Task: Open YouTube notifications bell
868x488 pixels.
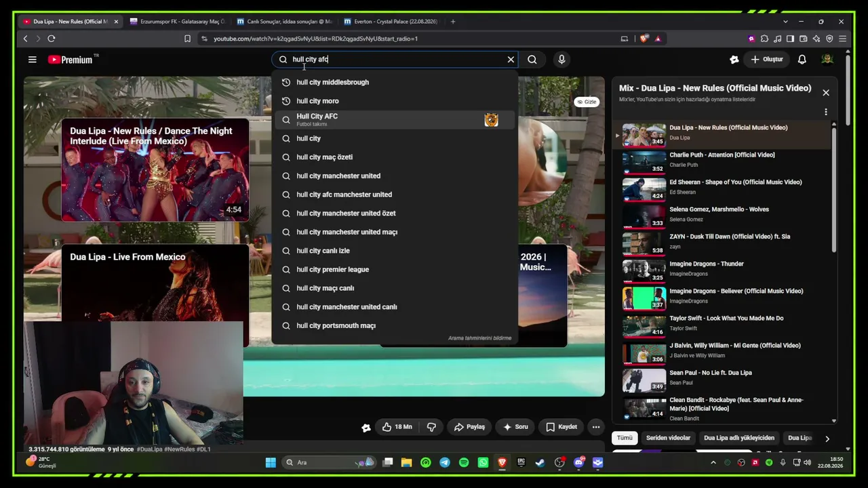Action: [802, 60]
